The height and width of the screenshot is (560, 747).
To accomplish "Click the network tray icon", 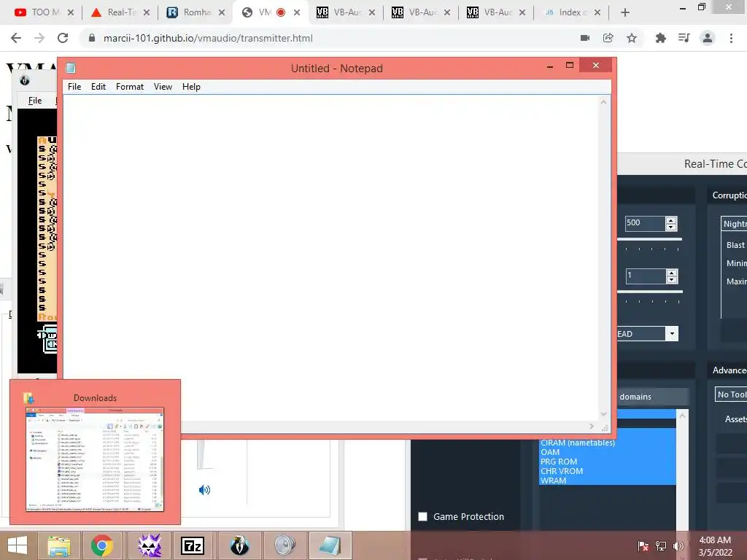I will coord(661,546).
